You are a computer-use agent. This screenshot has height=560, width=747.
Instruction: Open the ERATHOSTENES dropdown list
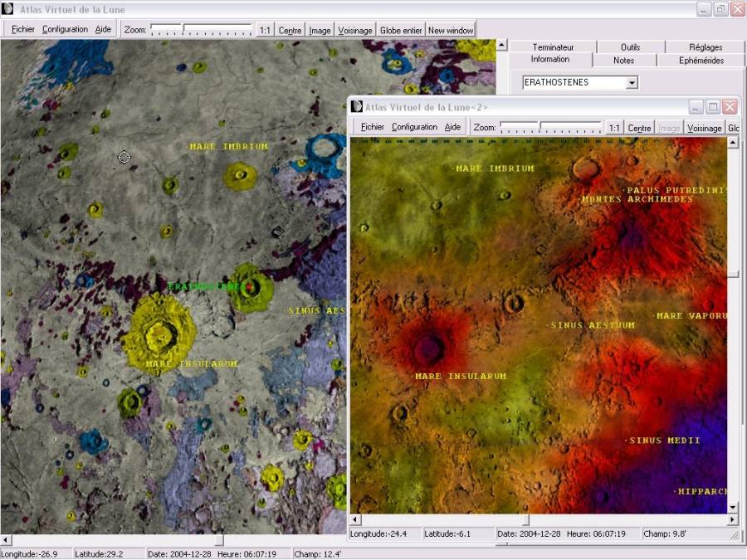click(632, 83)
